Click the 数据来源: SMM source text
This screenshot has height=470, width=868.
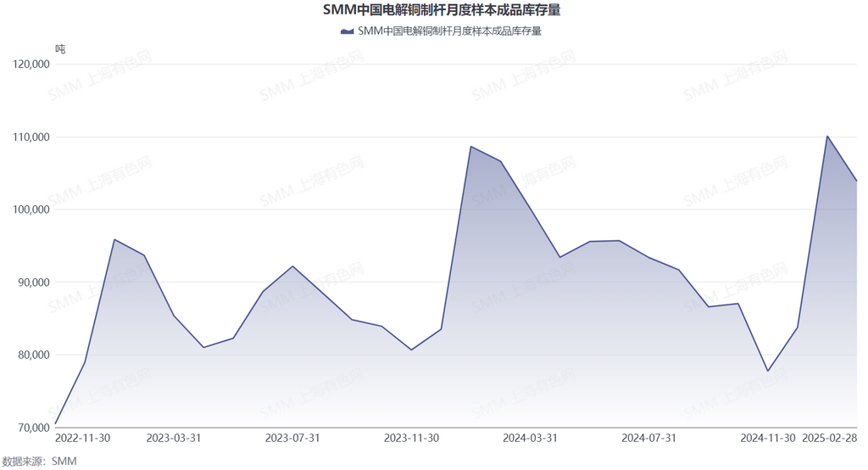[39, 462]
